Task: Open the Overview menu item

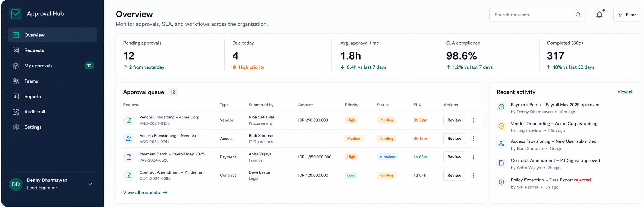Action: click(x=53, y=35)
